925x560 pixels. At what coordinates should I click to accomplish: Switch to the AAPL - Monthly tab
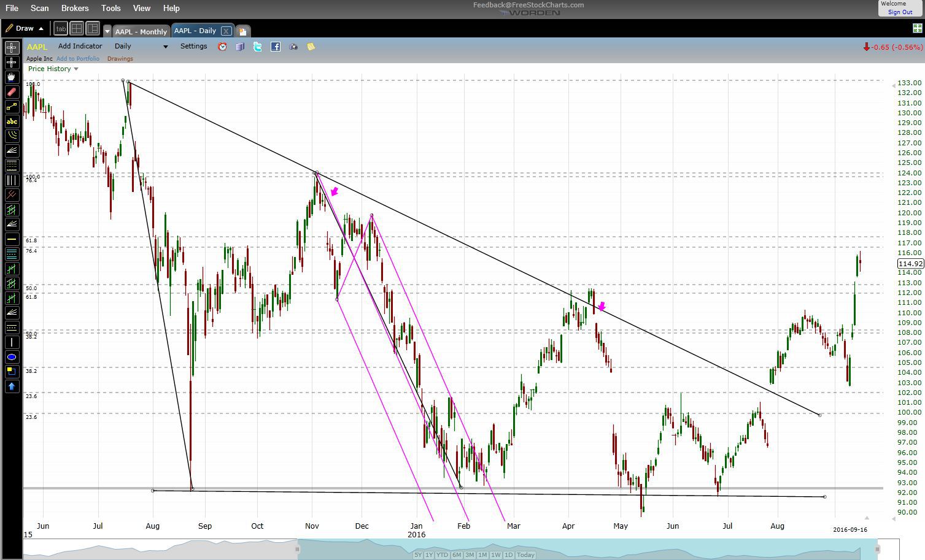pyautogui.click(x=141, y=31)
